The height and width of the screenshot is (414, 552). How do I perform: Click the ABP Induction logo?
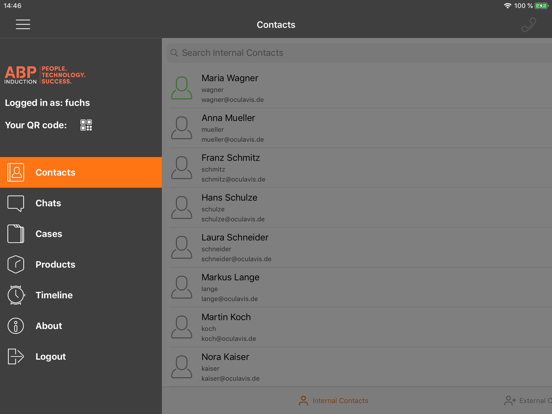[45, 75]
